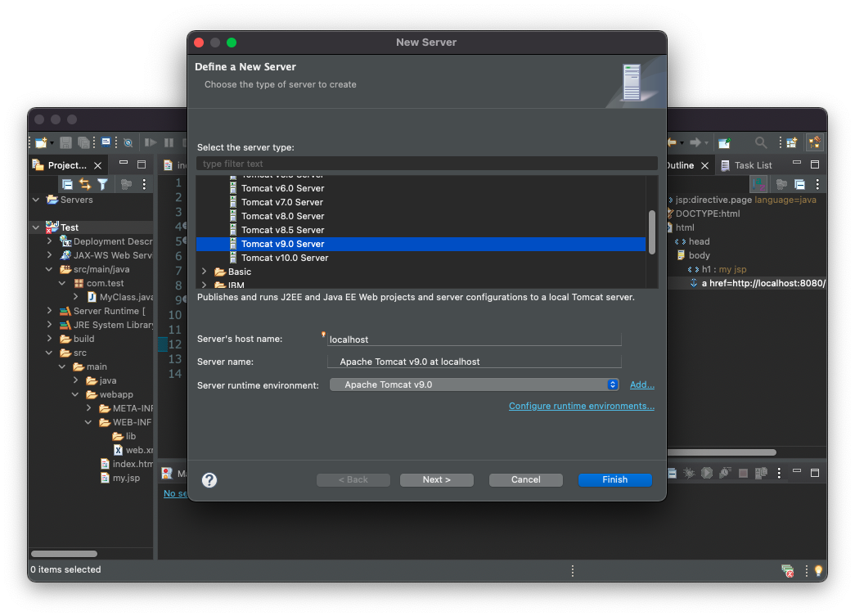Expand the JRE System Library node
This screenshot has height=616, width=855.
49,324
